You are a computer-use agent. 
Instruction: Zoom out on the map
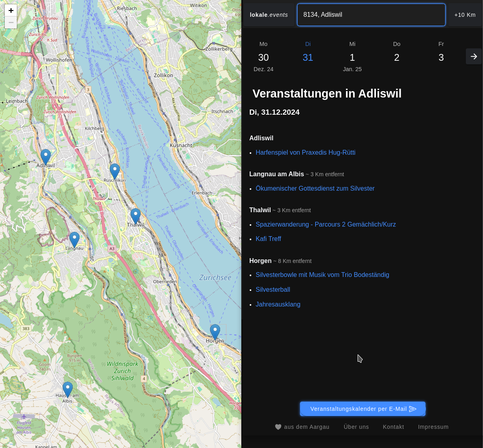point(11,22)
